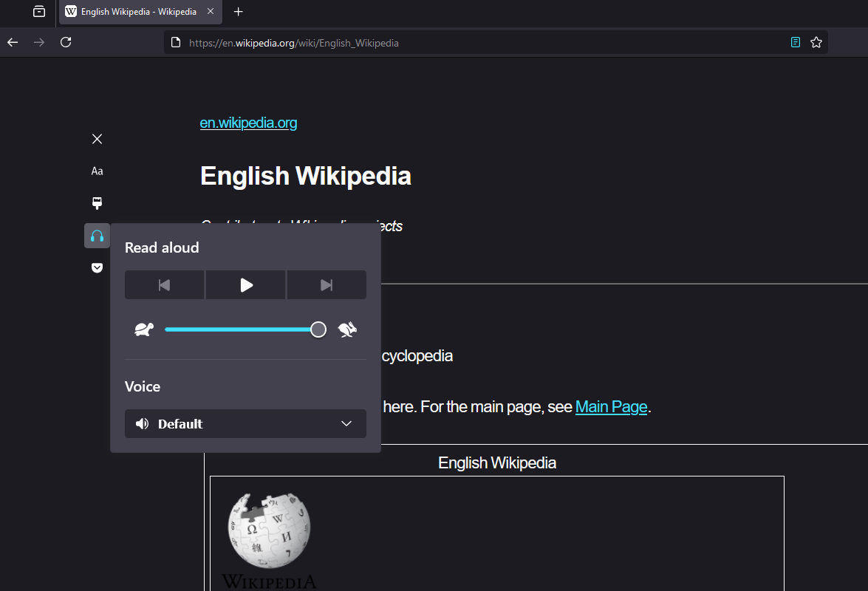Follow the Main Page link
The image size is (868, 591).
click(x=611, y=407)
